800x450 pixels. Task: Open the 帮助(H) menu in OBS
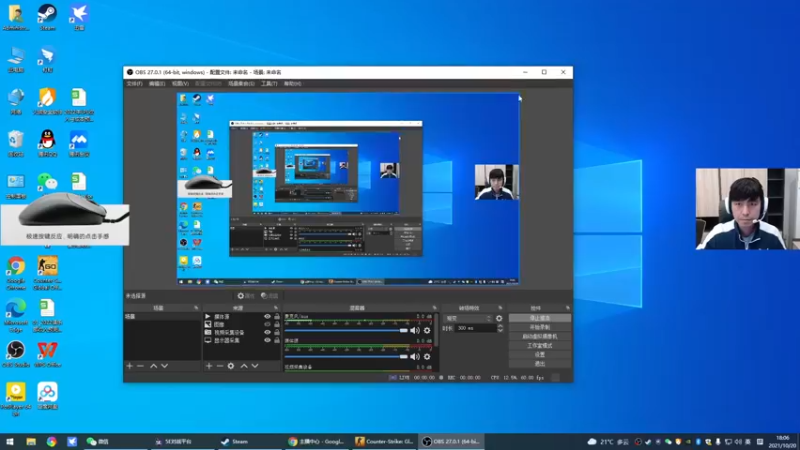point(292,84)
